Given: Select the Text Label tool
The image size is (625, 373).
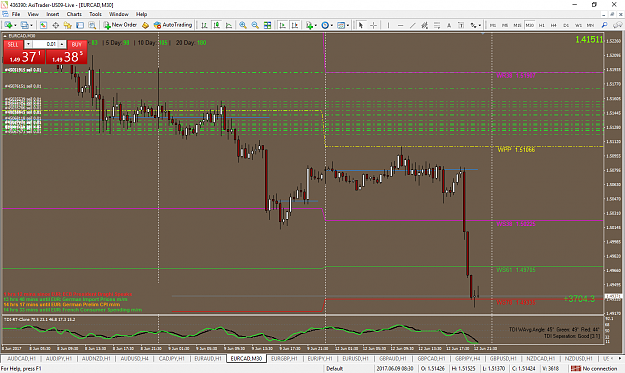Looking at the screenshot, I should [461, 25].
